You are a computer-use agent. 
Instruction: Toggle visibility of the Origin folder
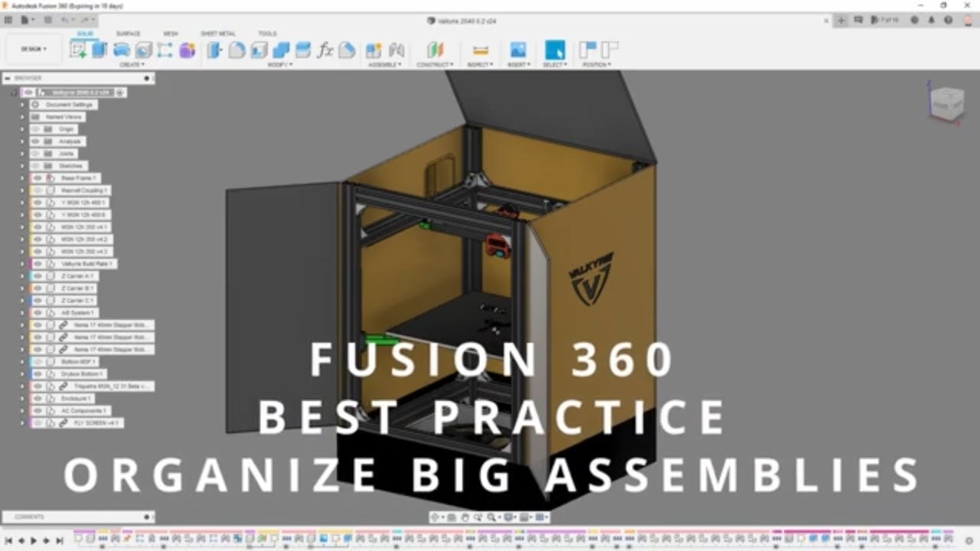pos(37,129)
